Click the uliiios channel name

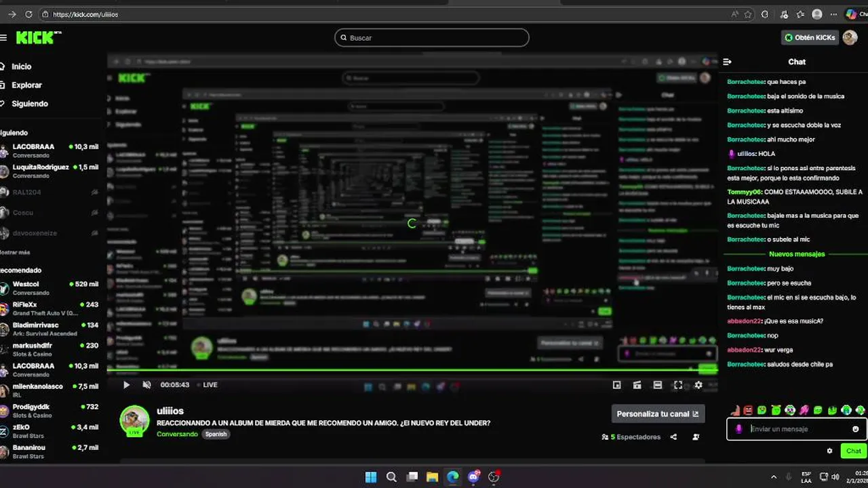point(170,411)
